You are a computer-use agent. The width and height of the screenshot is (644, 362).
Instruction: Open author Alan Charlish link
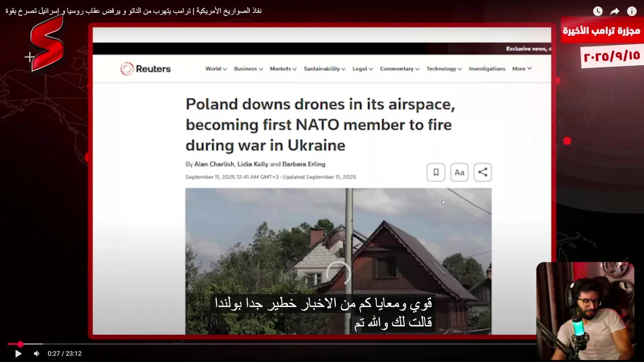click(214, 164)
